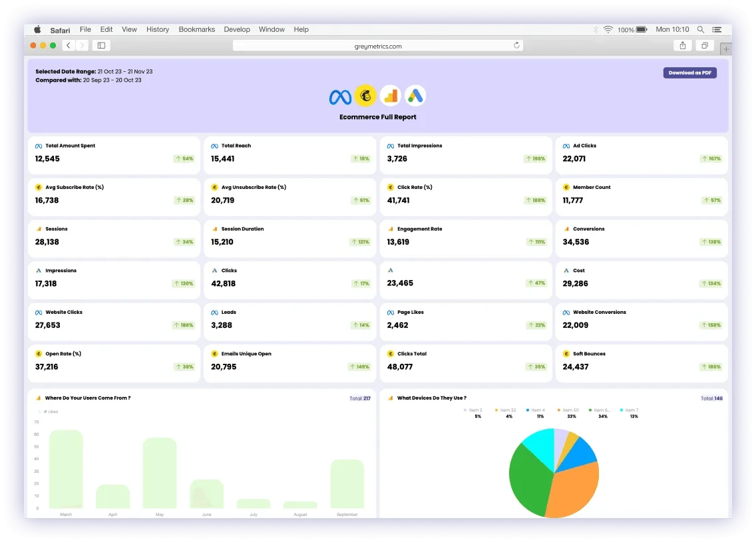
Task: Click the Download as PDF button
Action: [x=689, y=72]
